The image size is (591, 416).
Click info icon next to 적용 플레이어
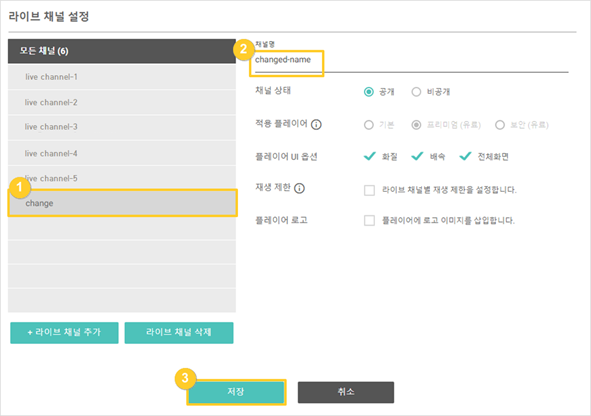316,124
